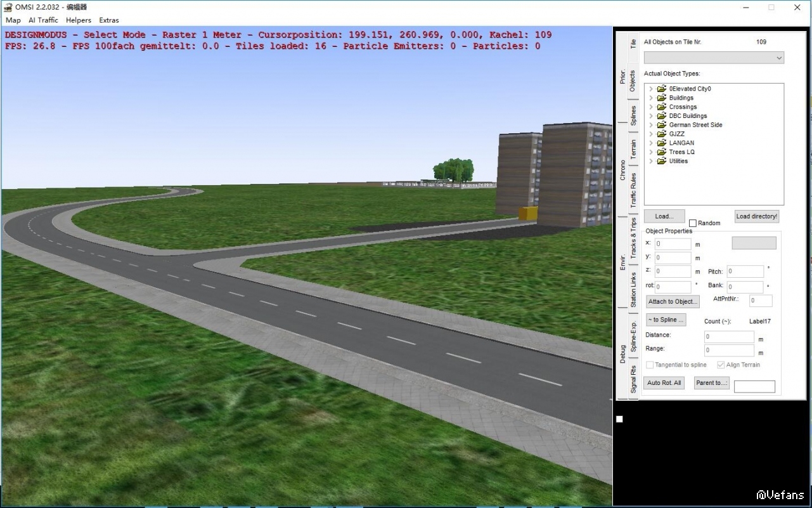Click the Load directory! button

[757, 216]
